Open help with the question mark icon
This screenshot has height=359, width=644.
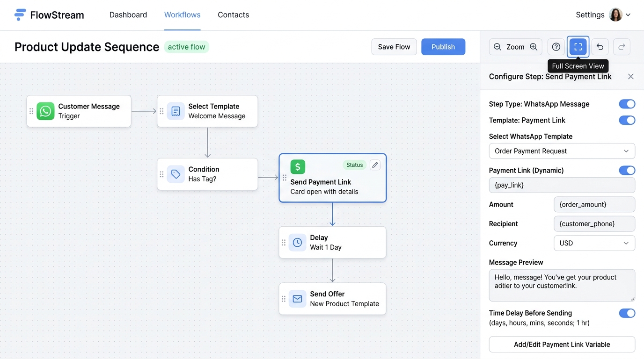(556, 47)
